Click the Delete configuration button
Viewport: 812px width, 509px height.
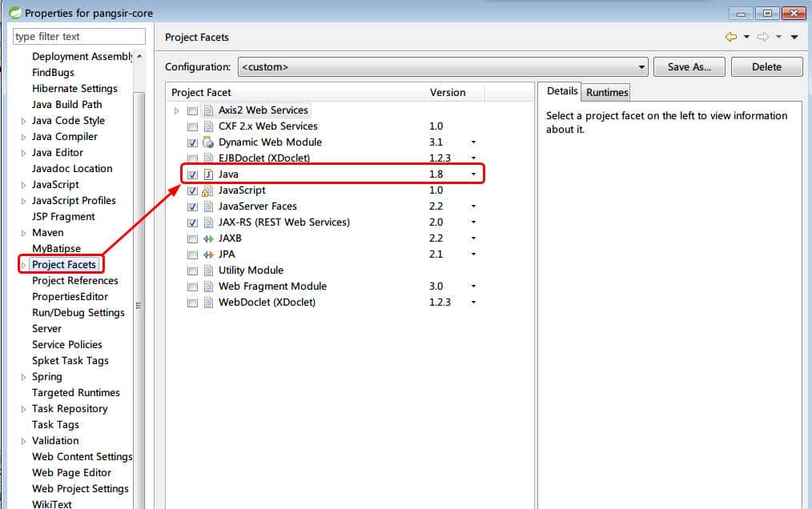pyautogui.click(x=767, y=66)
